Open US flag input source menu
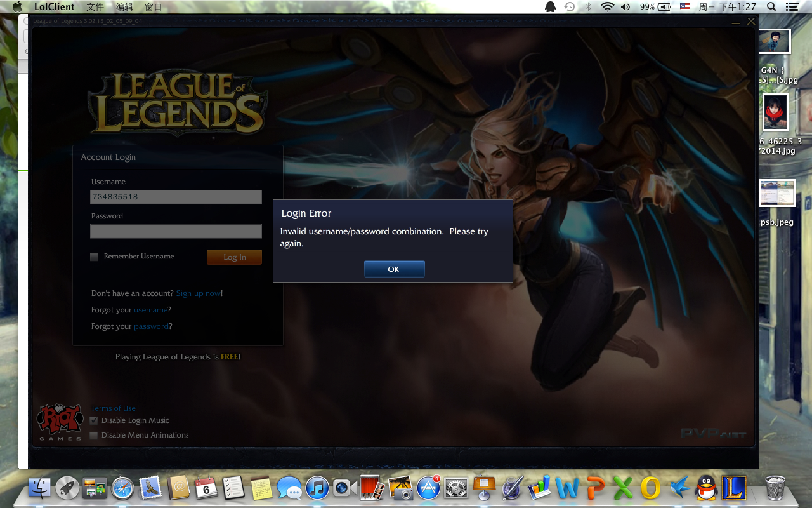The height and width of the screenshot is (508, 812). [x=685, y=6]
